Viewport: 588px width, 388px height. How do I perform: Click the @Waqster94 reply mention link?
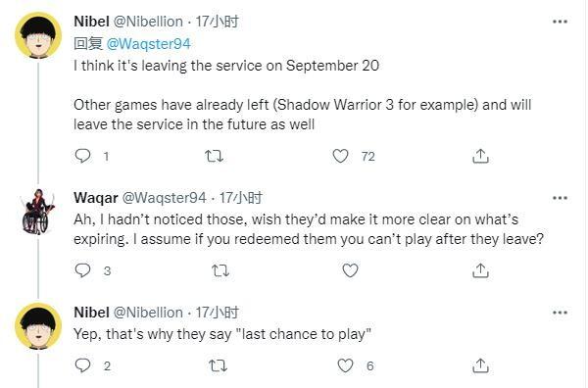149,44
